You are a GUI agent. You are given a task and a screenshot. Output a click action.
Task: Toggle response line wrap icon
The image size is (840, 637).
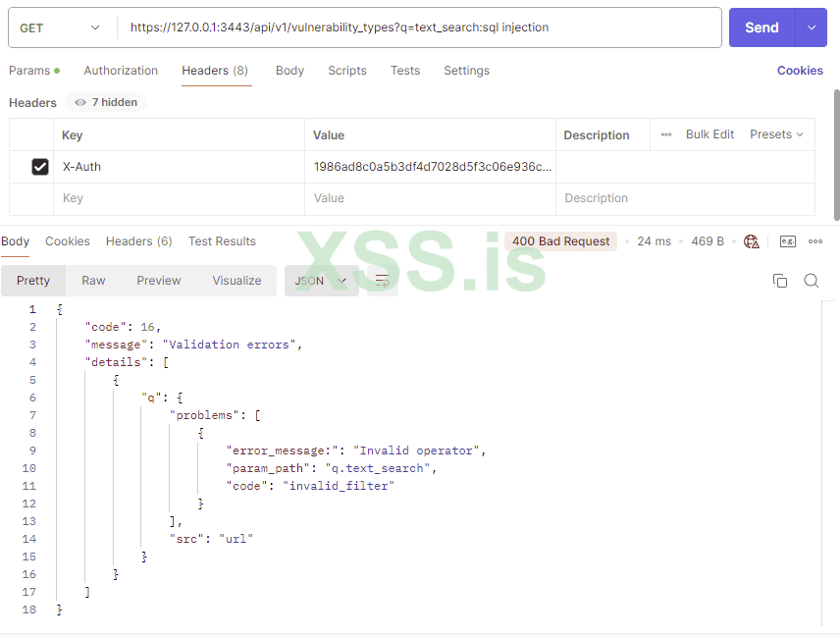383,281
